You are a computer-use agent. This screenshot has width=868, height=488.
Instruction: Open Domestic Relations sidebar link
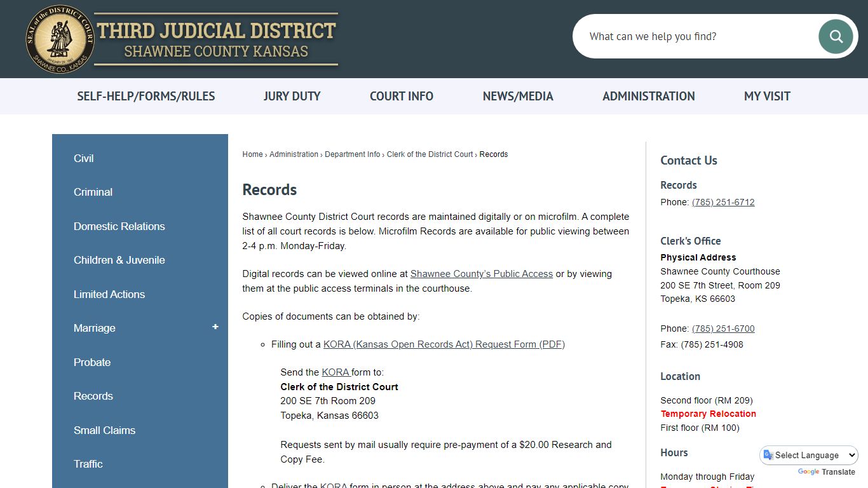119,226
